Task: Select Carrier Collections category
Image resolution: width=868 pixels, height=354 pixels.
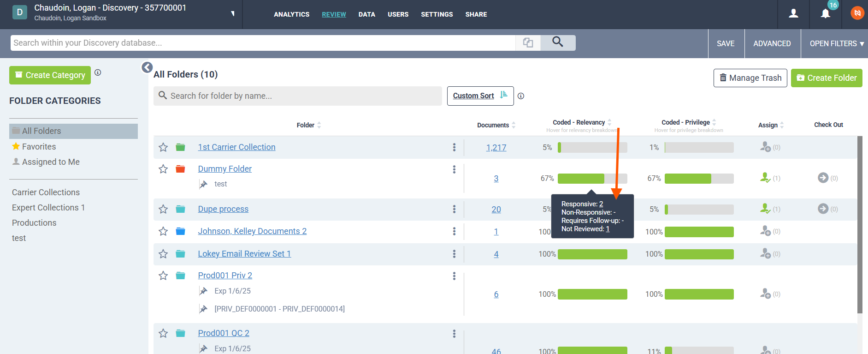Action: tap(46, 192)
